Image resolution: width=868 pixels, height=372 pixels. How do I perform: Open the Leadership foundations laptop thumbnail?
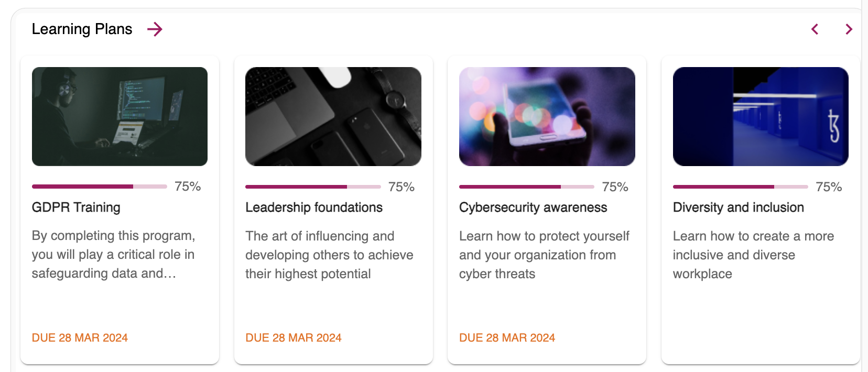[x=333, y=116]
